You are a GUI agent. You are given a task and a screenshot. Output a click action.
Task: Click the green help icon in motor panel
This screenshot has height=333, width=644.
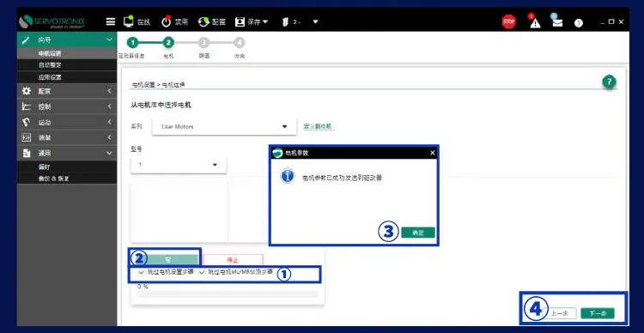(x=609, y=82)
